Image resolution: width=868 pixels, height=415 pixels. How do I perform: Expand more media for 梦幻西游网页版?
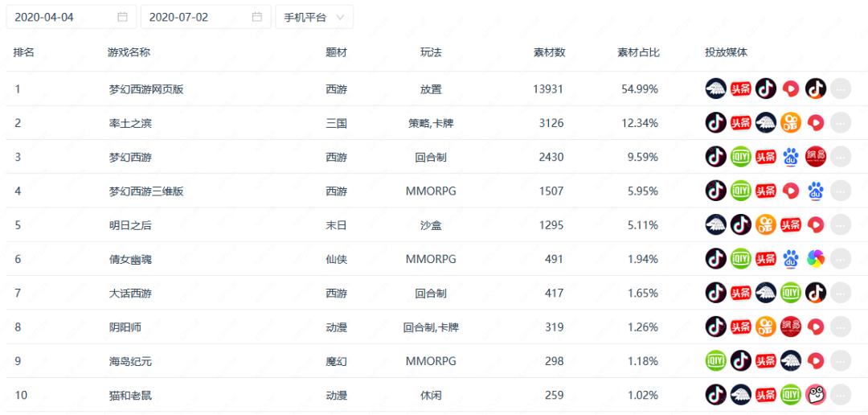point(840,88)
